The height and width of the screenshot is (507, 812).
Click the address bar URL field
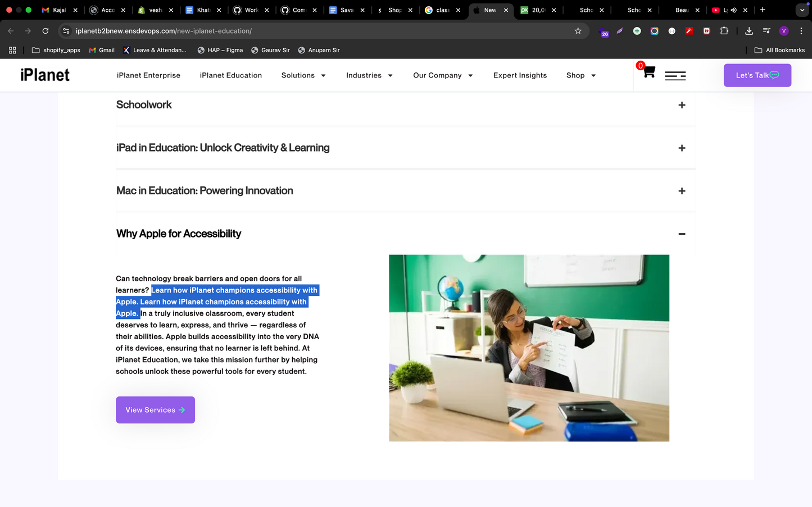click(320, 31)
